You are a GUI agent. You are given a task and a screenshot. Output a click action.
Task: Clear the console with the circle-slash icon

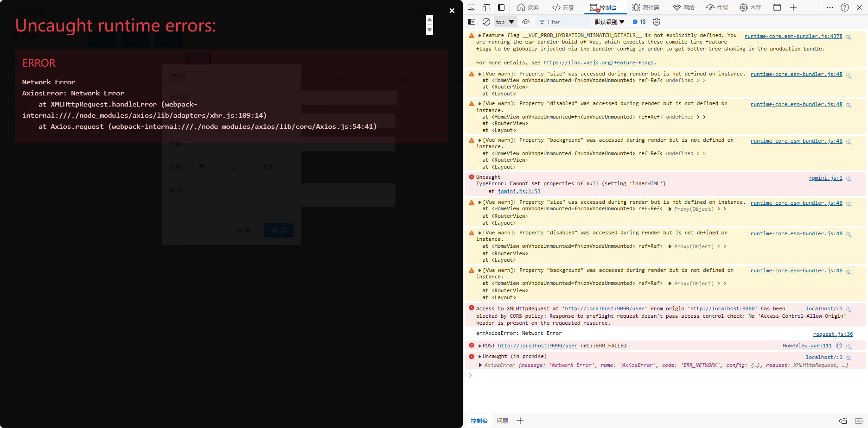(486, 22)
